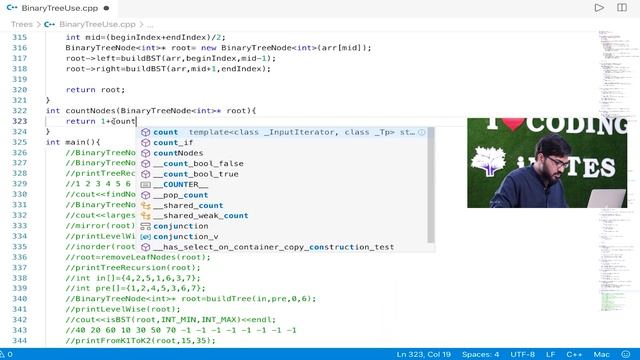Viewport: 640px width, 360px height.
Task: Open Ln 323, Col 19 go-to-line
Action: (424, 354)
